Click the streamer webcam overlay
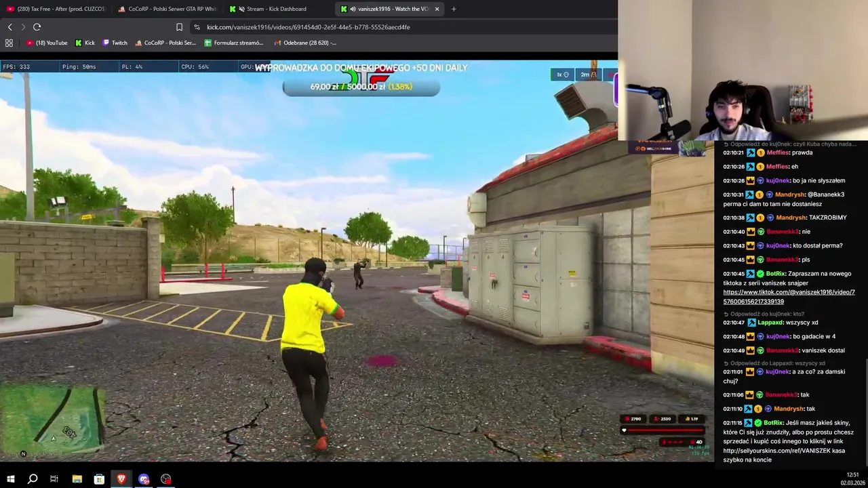The image size is (868, 488). (x=743, y=70)
